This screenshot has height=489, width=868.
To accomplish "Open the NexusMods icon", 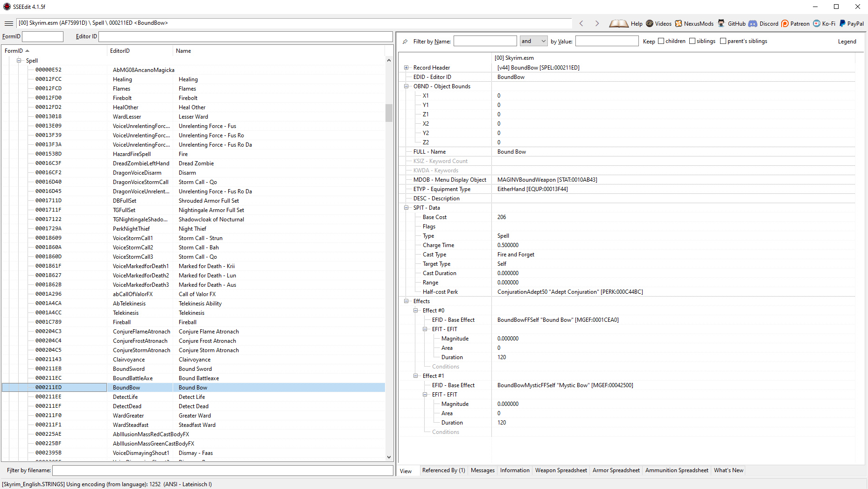I will point(679,23).
